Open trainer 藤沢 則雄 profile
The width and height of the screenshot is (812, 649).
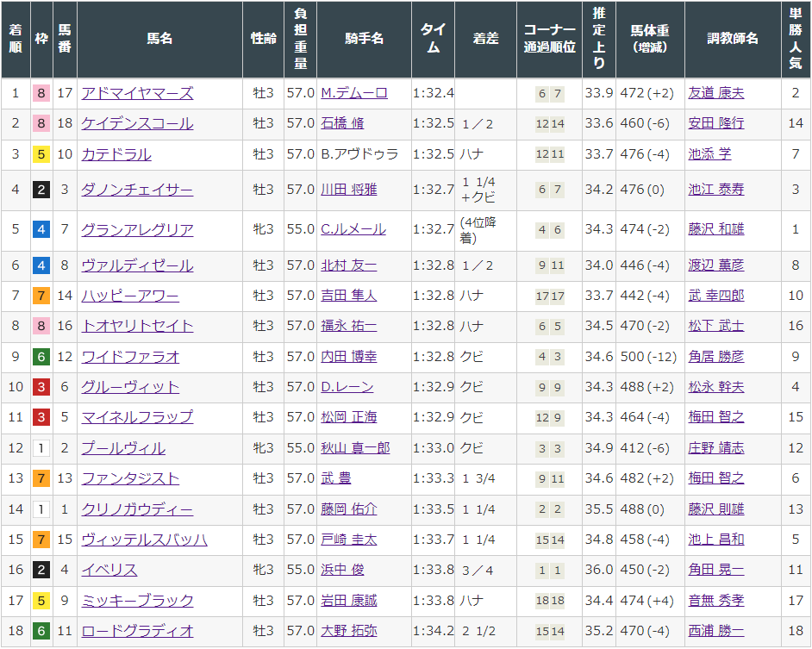(716, 509)
